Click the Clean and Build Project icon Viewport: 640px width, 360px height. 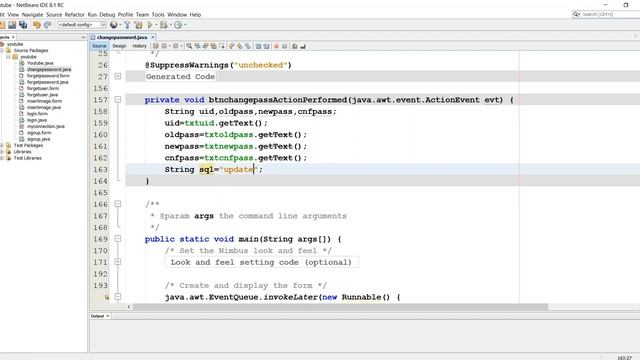pos(138,25)
